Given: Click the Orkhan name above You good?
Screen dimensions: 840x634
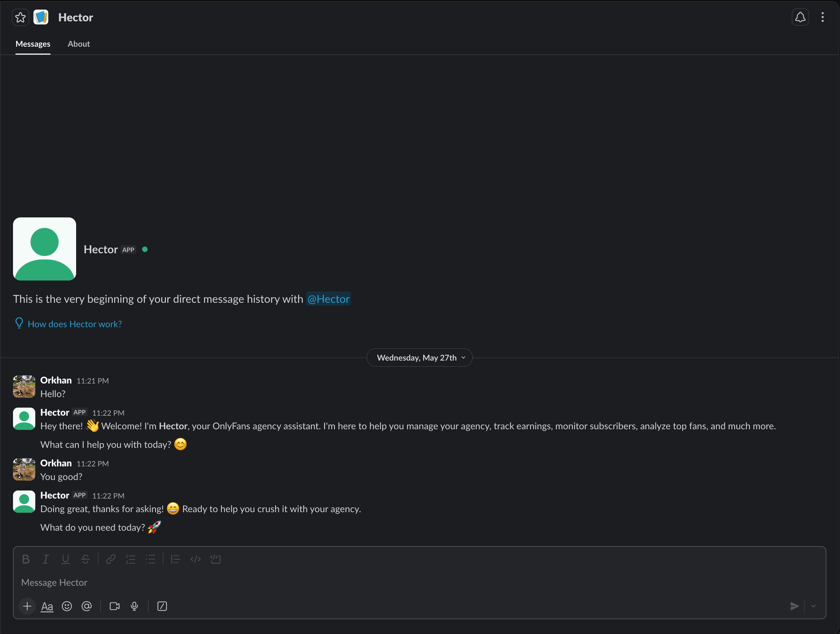Looking at the screenshot, I should 56,463.
